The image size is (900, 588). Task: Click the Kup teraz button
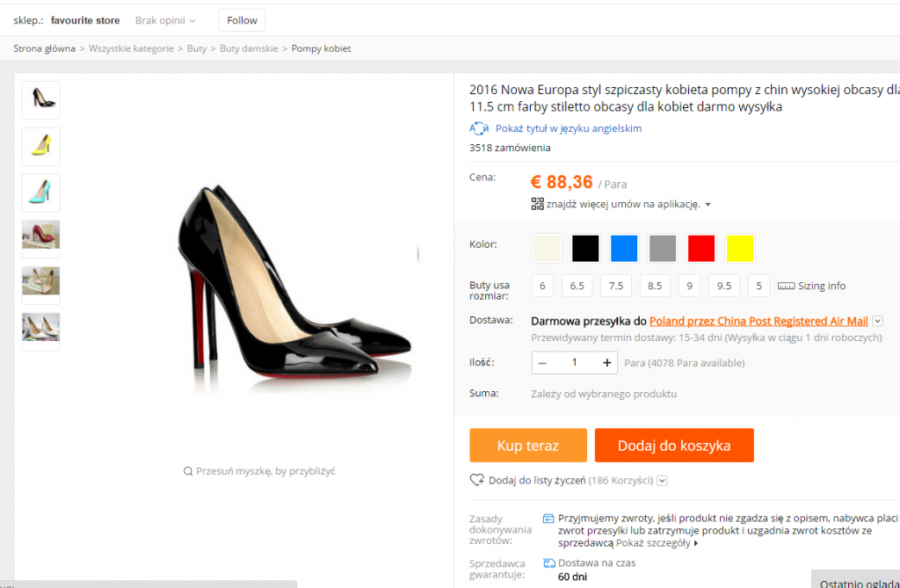pyautogui.click(x=527, y=446)
